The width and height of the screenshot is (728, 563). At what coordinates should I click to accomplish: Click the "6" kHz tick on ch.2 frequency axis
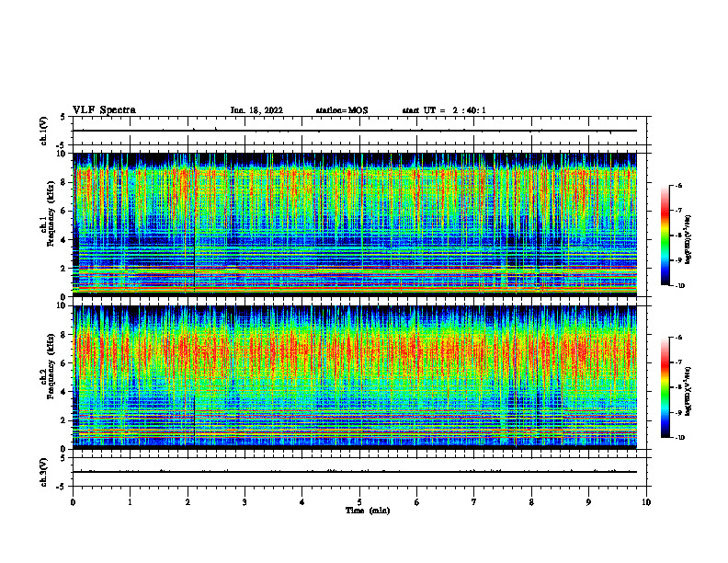click(65, 363)
